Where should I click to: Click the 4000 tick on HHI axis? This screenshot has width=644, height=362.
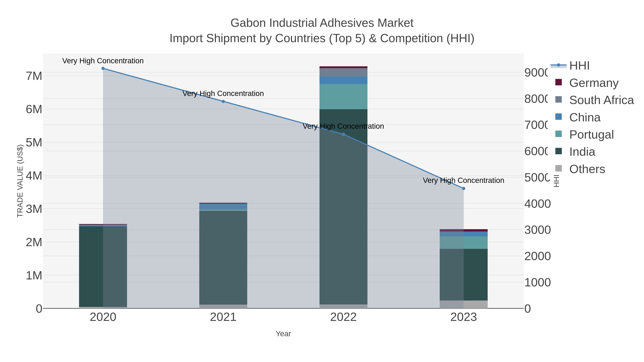click(538, 204)
